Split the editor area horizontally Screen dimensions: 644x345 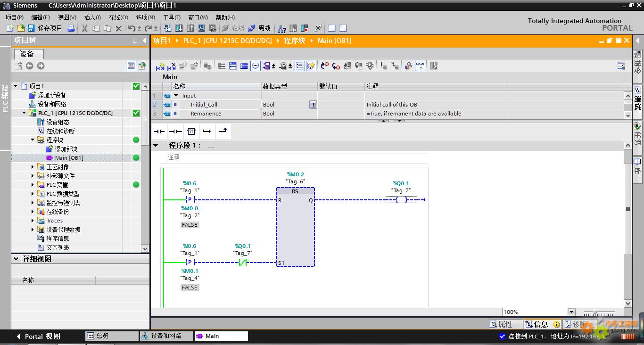332,28
